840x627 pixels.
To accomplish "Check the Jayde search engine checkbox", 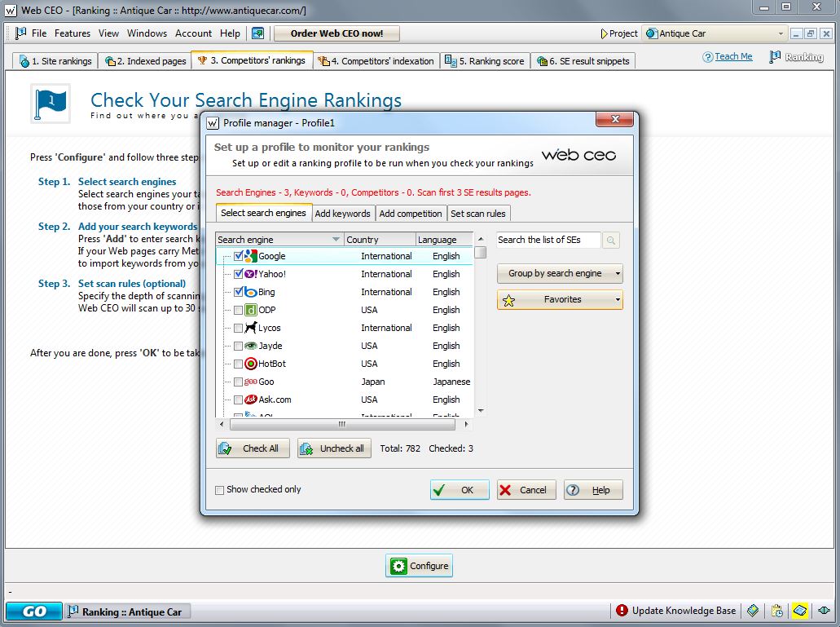I will pos(239,346).
